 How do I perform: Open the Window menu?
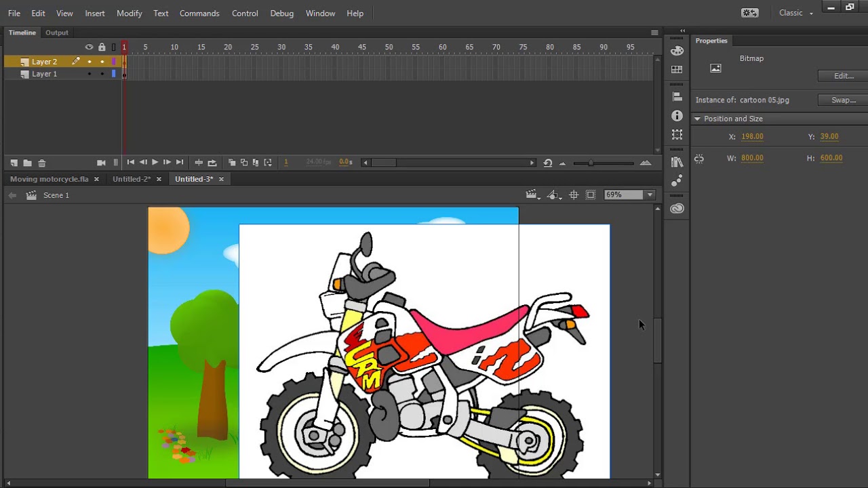coord(320,13)
